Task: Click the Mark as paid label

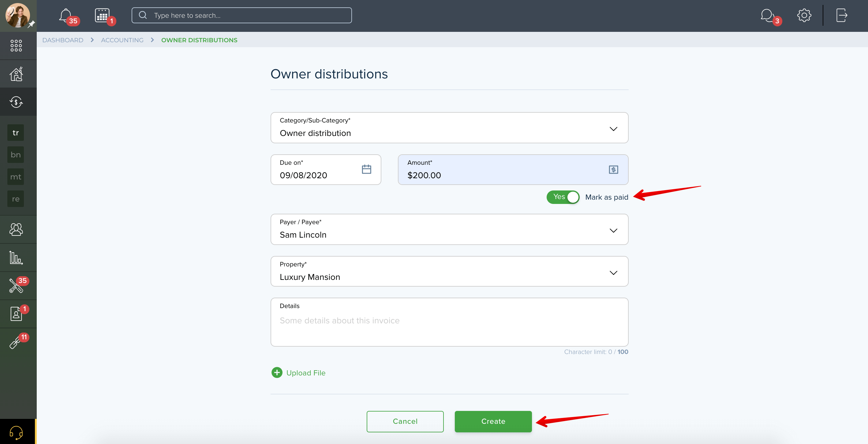Action: point(607,197)
